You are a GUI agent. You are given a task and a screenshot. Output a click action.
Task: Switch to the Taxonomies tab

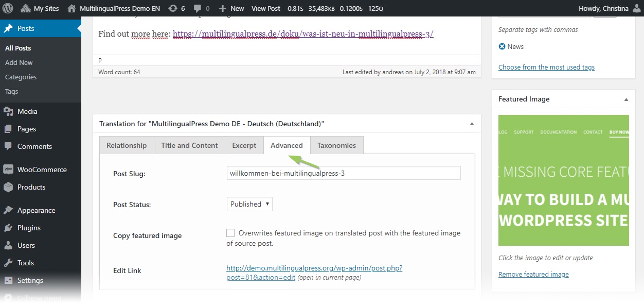[336, 145]
